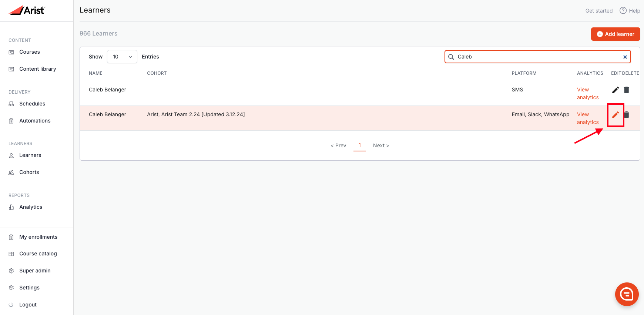The height and width of the screenshot is (315, 644).
Task: Open Super admin page
Action: pos(35,271)
